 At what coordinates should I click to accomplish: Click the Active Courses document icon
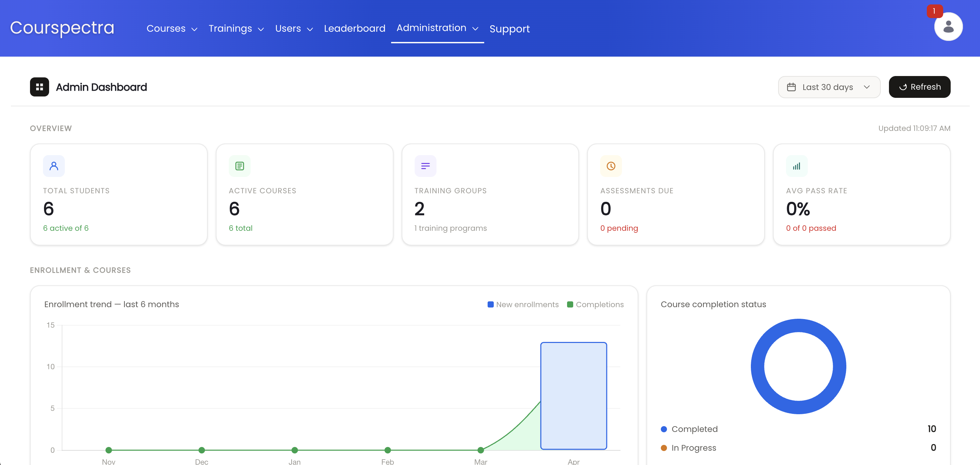pyautogui.click(x=240, y=166)
